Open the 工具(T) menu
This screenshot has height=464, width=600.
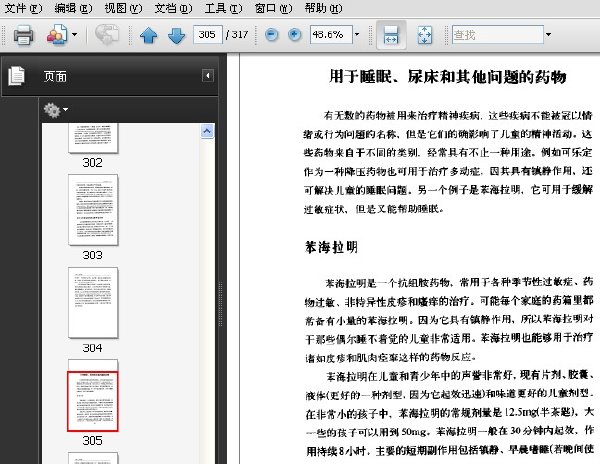pos(223,8)
